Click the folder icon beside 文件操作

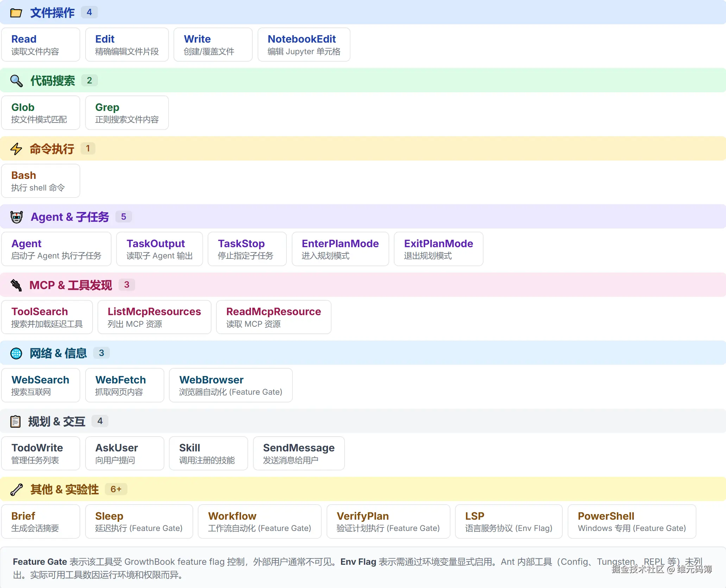(16, 13)
